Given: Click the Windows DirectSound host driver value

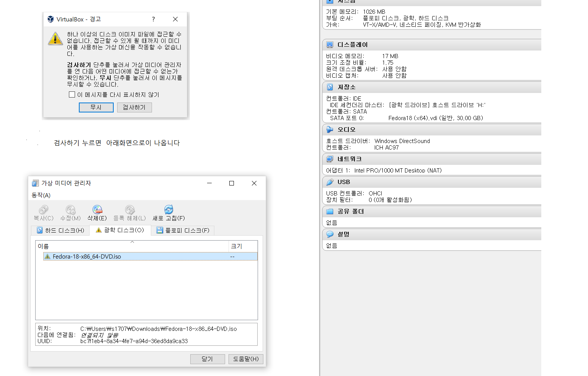Looking at the screenshot, I should pos(402,141).
